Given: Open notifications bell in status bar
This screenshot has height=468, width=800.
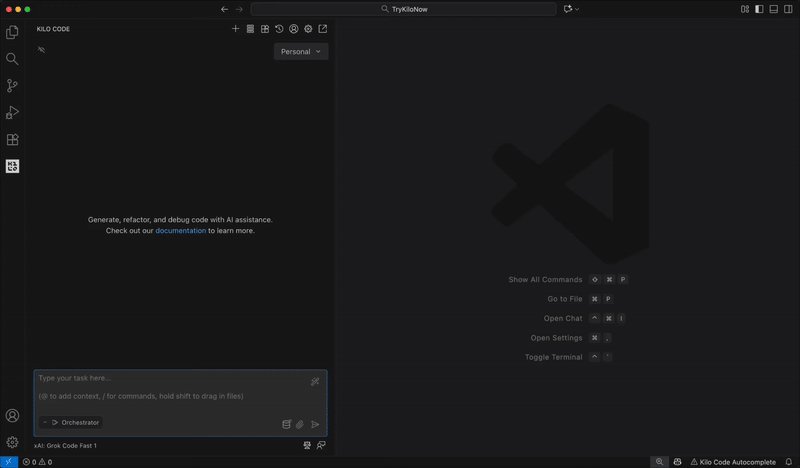Looking at the screenshot, I should click(x=789, y=462).
